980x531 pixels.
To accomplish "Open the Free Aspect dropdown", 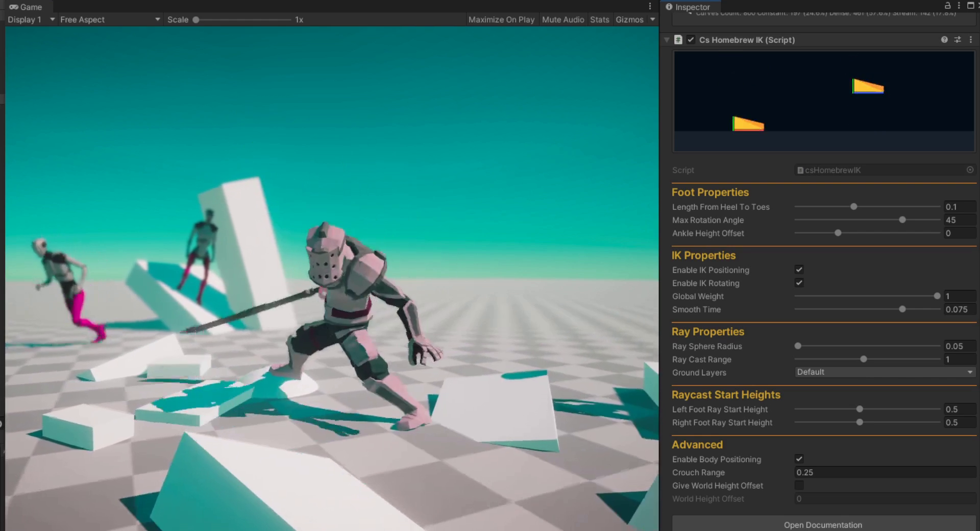I will click(x=110, y=19).
